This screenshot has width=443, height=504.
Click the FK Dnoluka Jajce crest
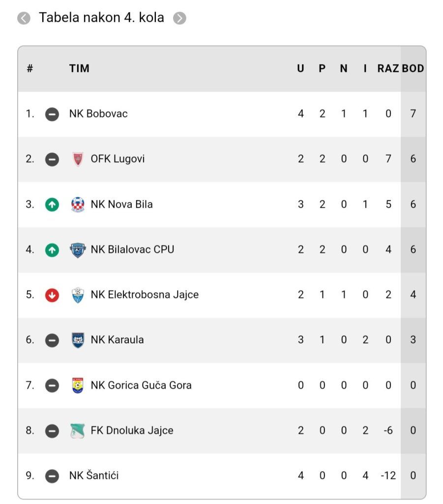click(x=78, y=431)
